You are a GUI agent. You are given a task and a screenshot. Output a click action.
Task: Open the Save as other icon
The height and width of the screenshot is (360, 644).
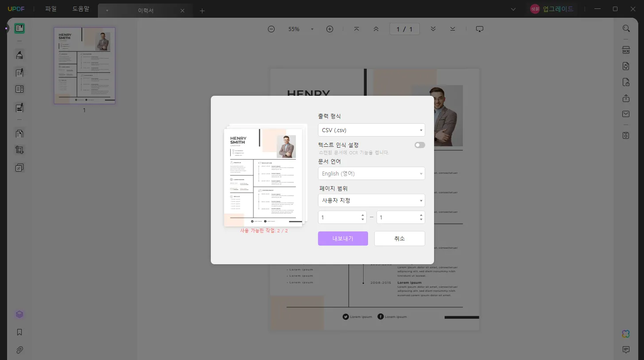pyautogui.click(x=626, y=135)
